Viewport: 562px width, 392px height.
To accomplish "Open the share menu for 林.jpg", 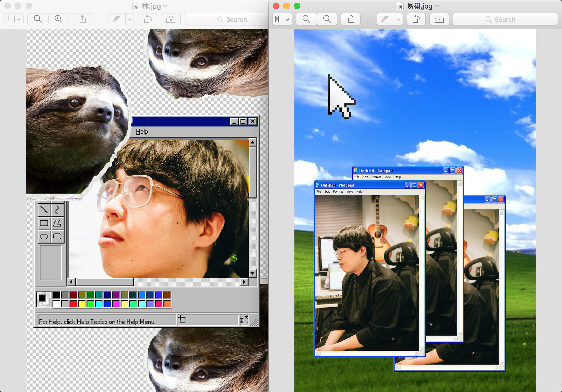I will 83,19.
